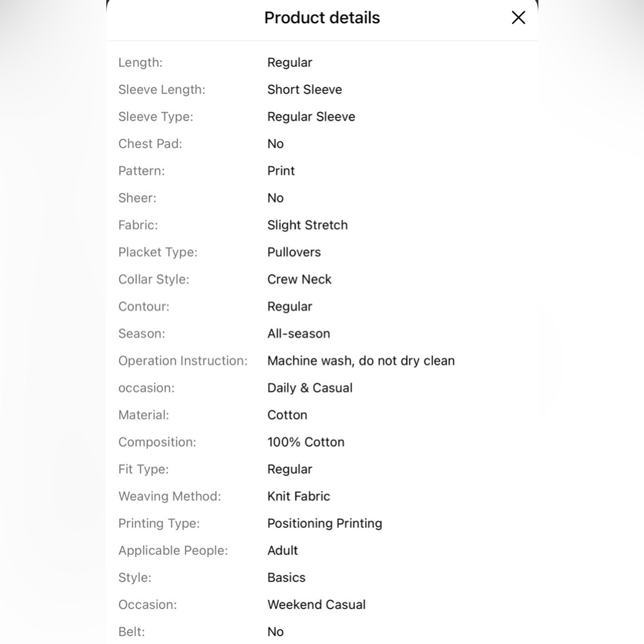Select the Placket Type label
The height and width of the screenshot is (644, 644).
(158, 252)
